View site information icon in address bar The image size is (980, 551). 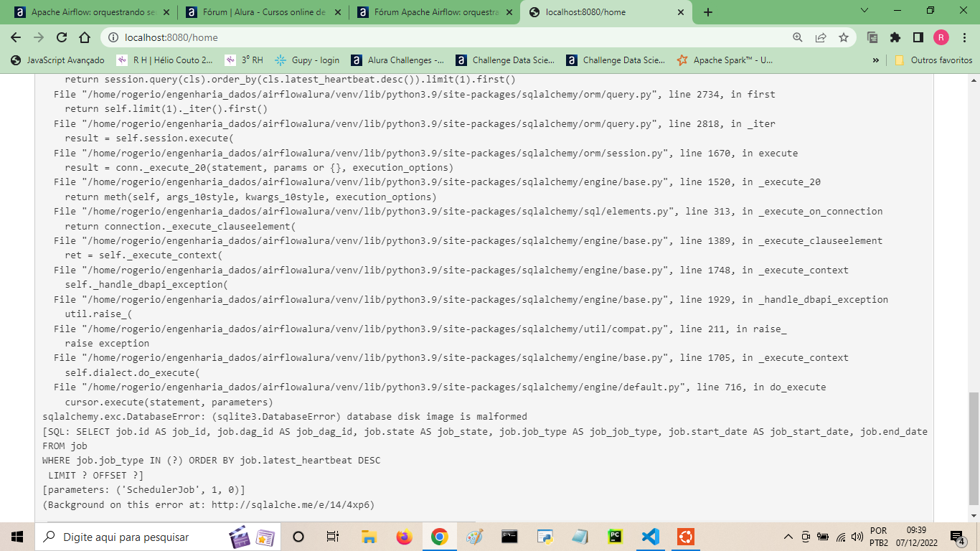pyautogui.click(x=114, y=37)
